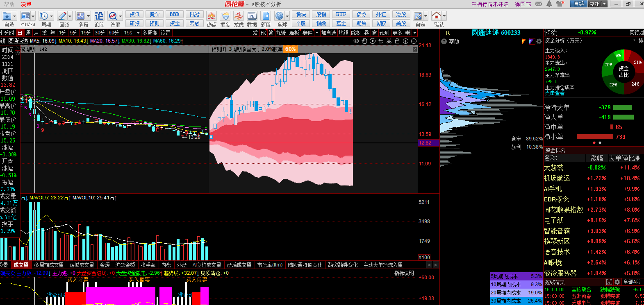Viewport: 644px width, 305px height.
Task: Expand the 15s period dropdown arrow
Action: pos(138,33)
